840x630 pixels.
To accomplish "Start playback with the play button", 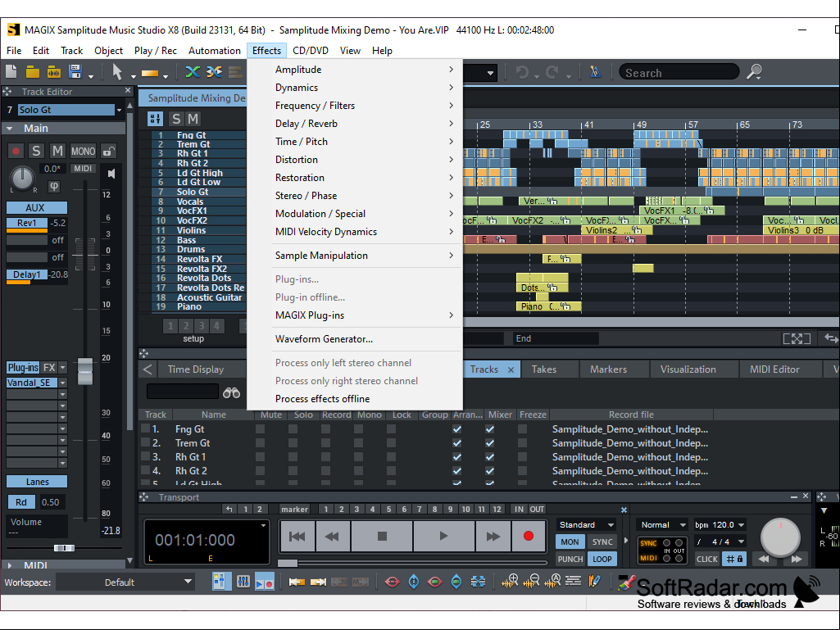I will tap(443, 536).
